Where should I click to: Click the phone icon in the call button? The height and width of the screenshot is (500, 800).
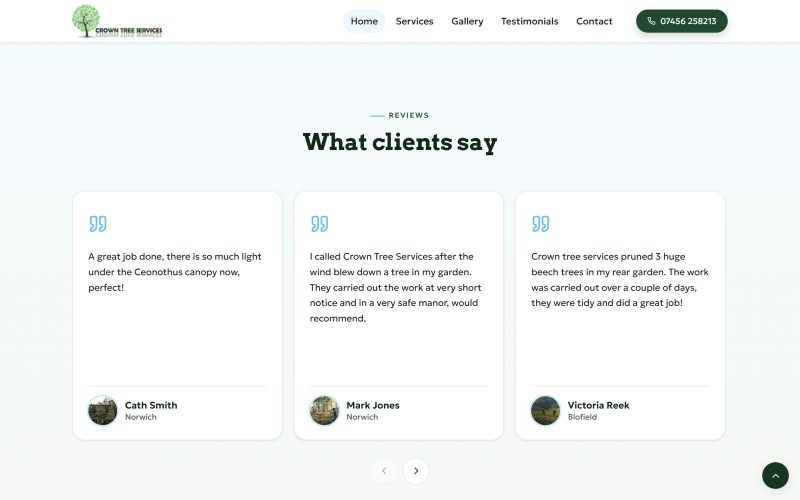[x=651, y=21]
